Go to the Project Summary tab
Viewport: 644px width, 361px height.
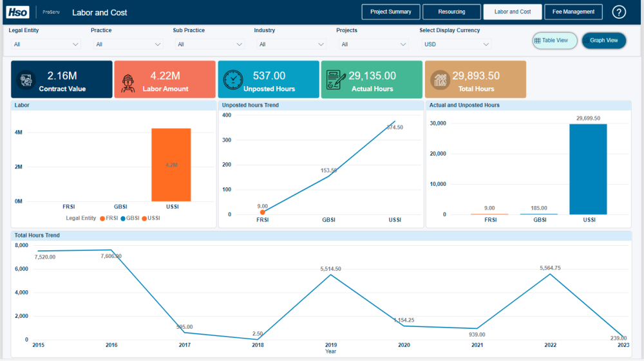coord(391,12)
